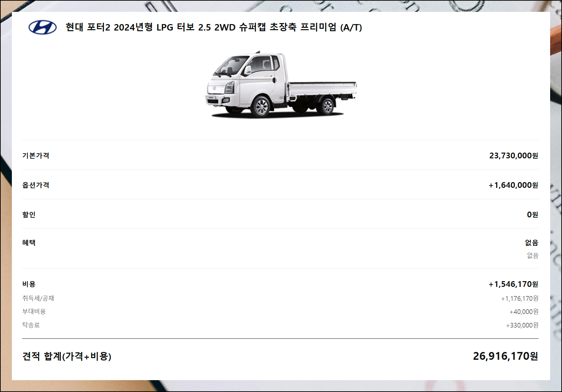The image size is (562, 392).
Task: Click the Hyundai logo icon
Action: click(x=42, y=27)
